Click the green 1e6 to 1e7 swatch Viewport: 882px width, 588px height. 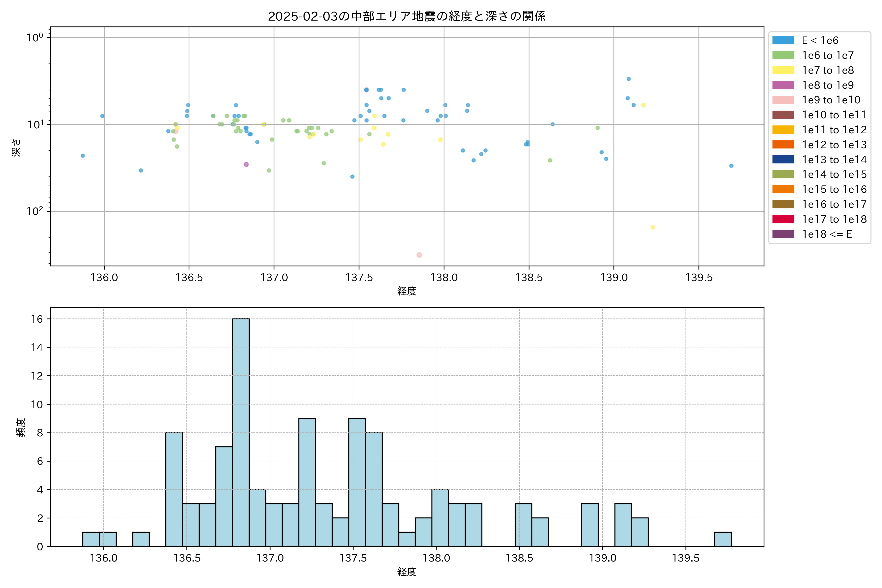point(783,55)
